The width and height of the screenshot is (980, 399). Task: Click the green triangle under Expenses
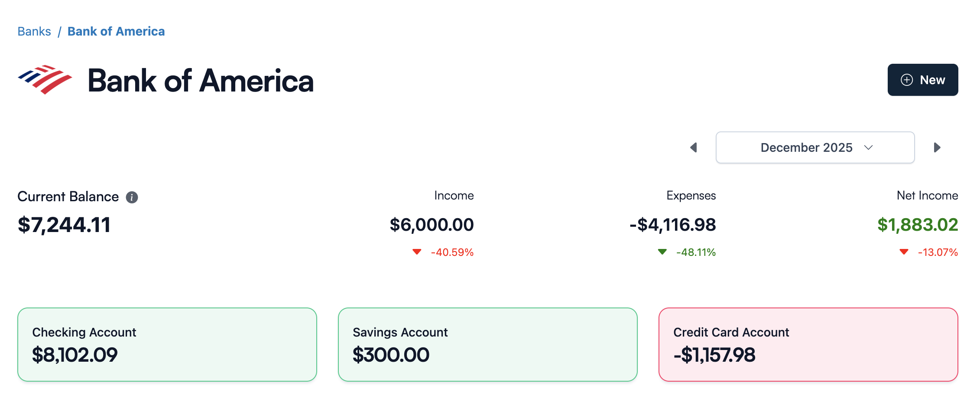(662, 252)
